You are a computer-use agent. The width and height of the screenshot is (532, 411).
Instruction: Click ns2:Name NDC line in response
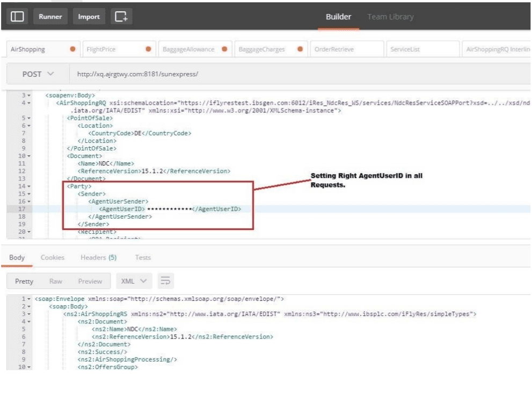tap(134, 329)
